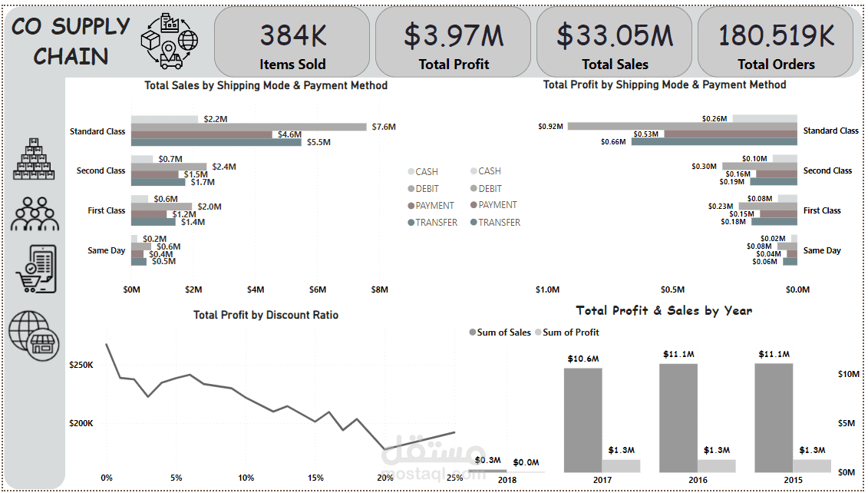Image resolution: width=868 pixels, height=493 pixels.
Task: Select the 2015 profit bar labeled $1.3M
Action: coord(812,466)
